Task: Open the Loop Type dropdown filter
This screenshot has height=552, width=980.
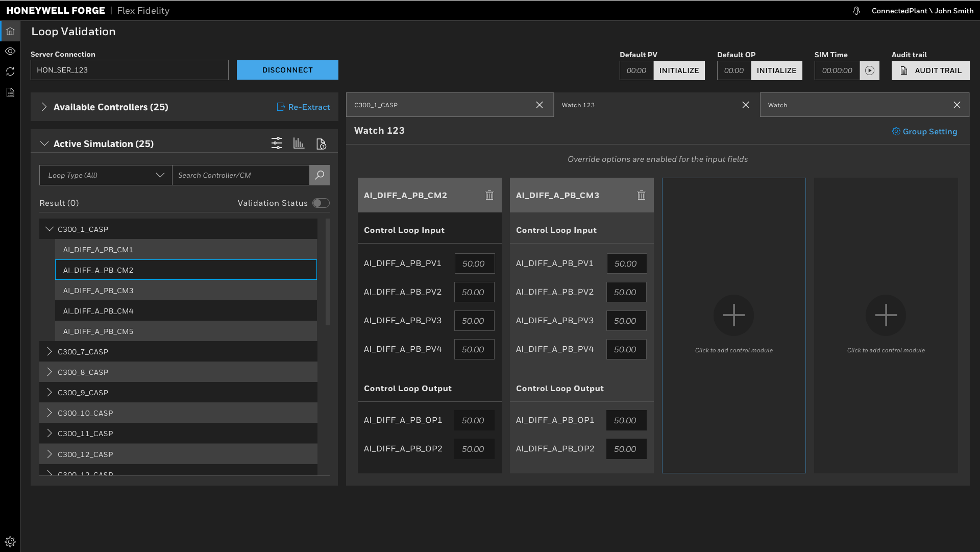Action: coord(104,175)
